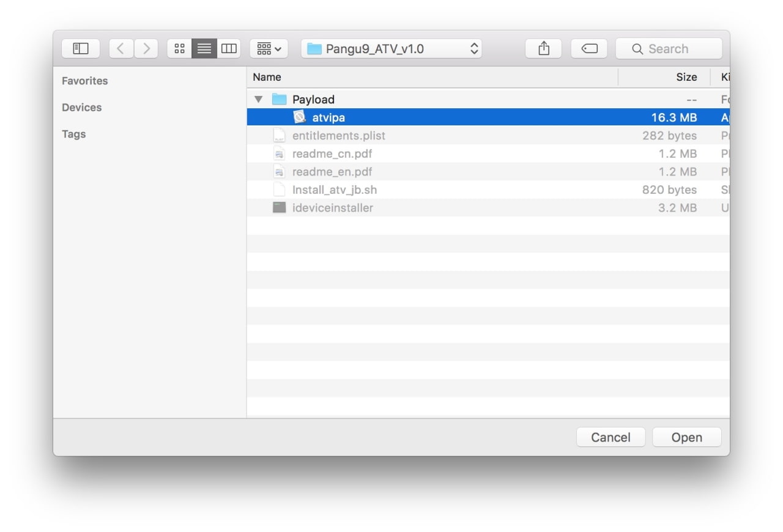The height and width of the screenshot is (532, 783).
Task: Click the entitlements.plist file name
Action: [x=339, y=136]
